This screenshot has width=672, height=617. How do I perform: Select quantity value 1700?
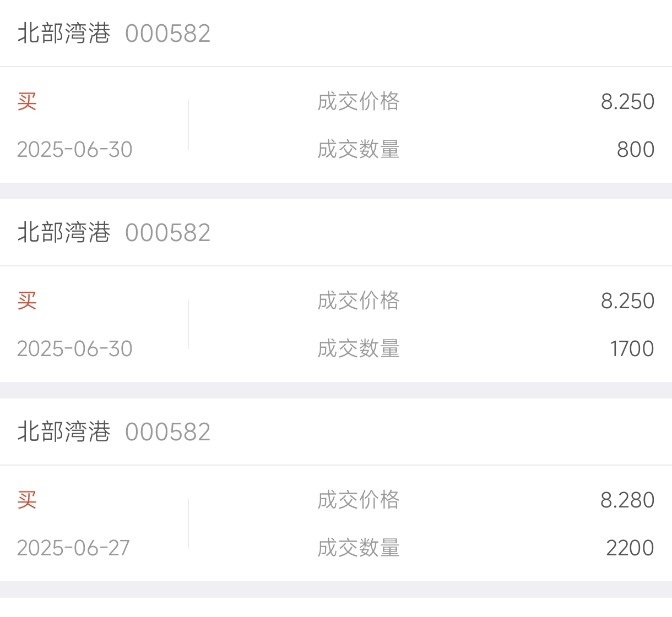[x=632, y=348]
